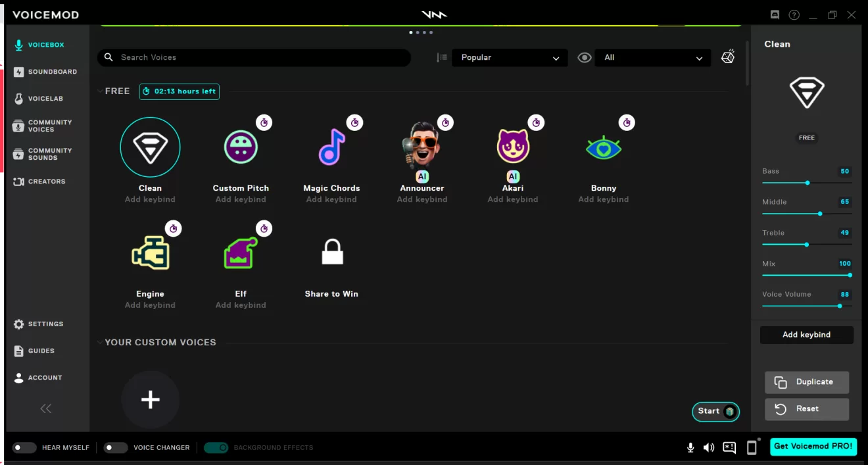Click Add keybind button in Clean panel
The height and width of the screenshot is (465, 868).
[x=807, y=335]
